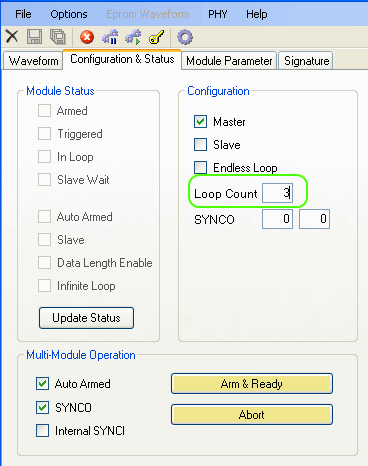The image size is (368, 466).
Task: Toggle the Infinite Loop checkbox
Action: (44, 286)
